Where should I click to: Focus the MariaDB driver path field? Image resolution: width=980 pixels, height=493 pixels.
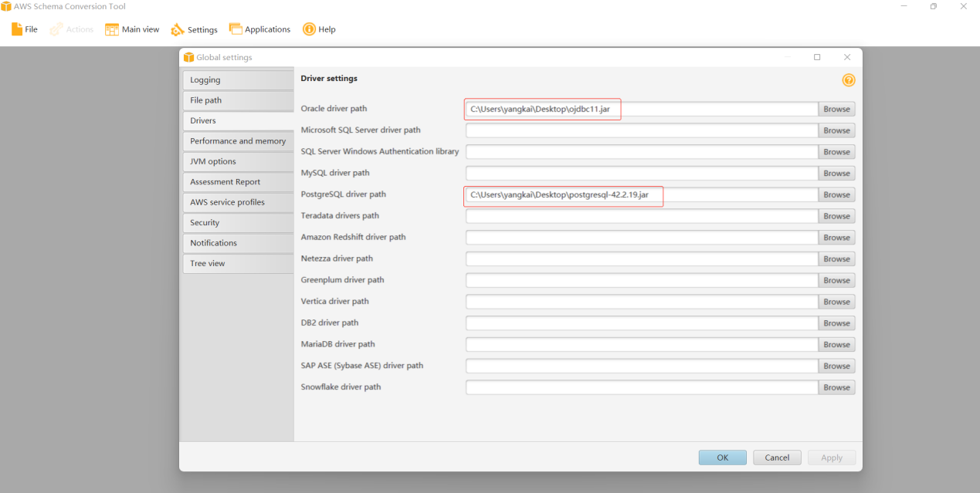[x=642, y=345]
